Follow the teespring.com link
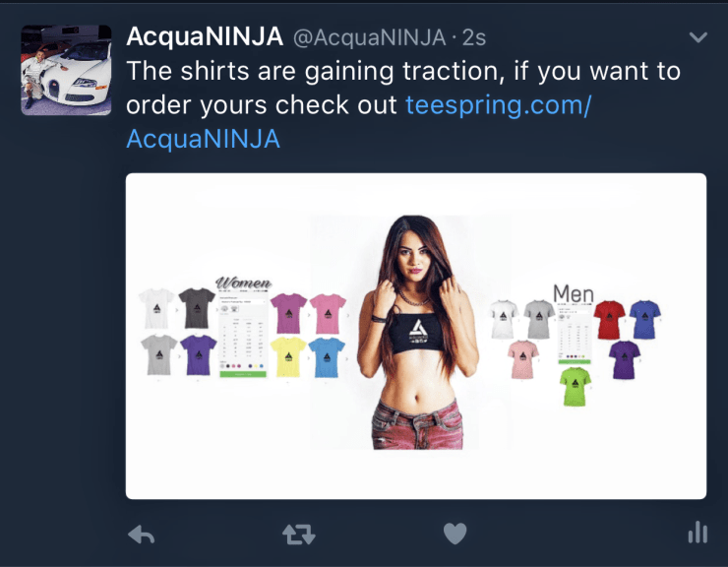 click(498, 105)
